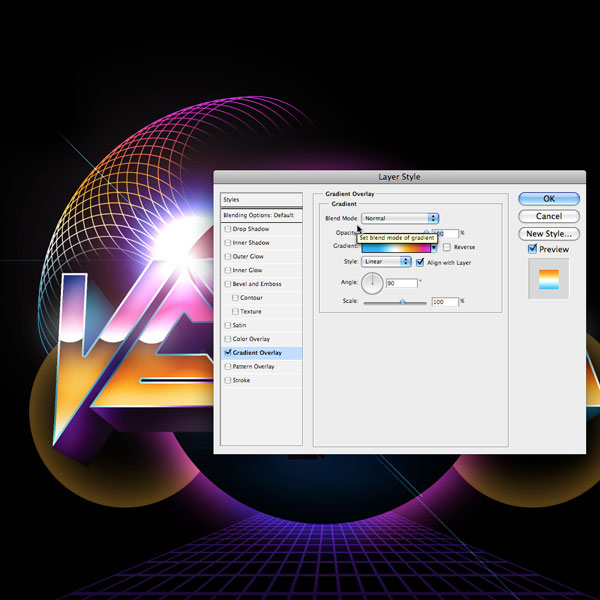This screenshot has height=600, width=600.
Task: Click the Angle dial
Action: click(x=372, y=283)
